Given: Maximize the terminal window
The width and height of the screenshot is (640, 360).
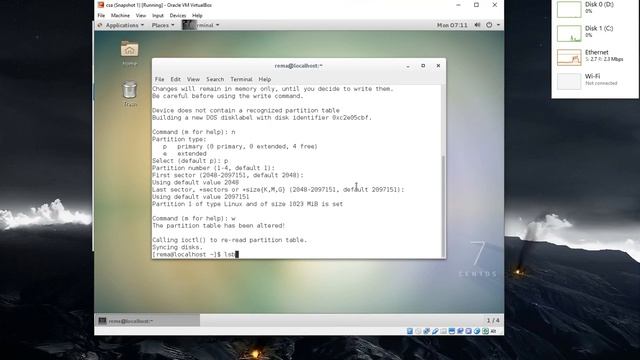Looking at the screenshot, I should click(x=423, y=66).
